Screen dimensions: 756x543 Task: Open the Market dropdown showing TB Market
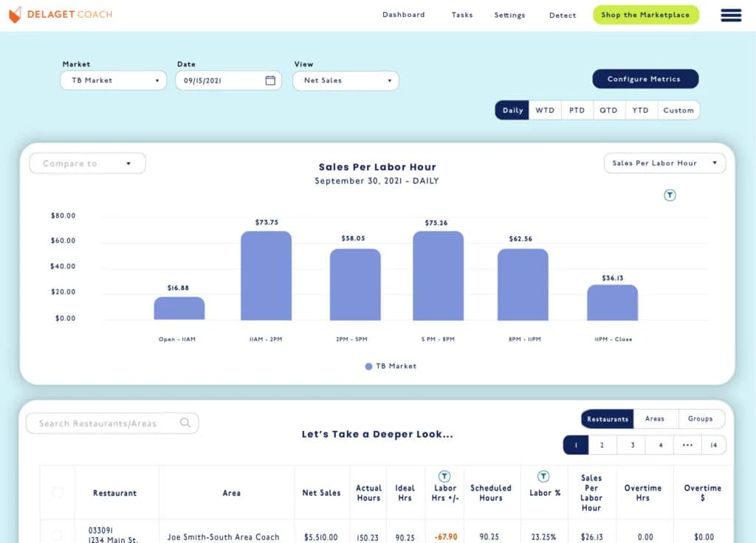(x=114, y=80)
